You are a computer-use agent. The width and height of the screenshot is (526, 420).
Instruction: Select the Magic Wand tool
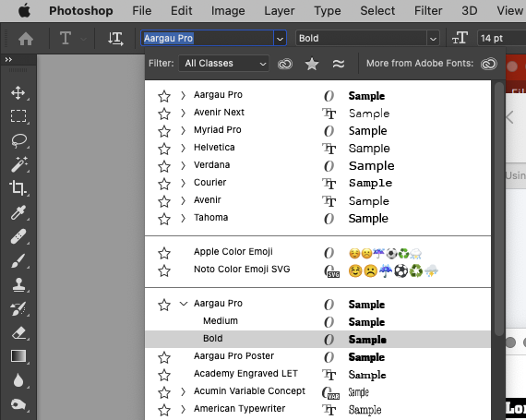[18, 164]
